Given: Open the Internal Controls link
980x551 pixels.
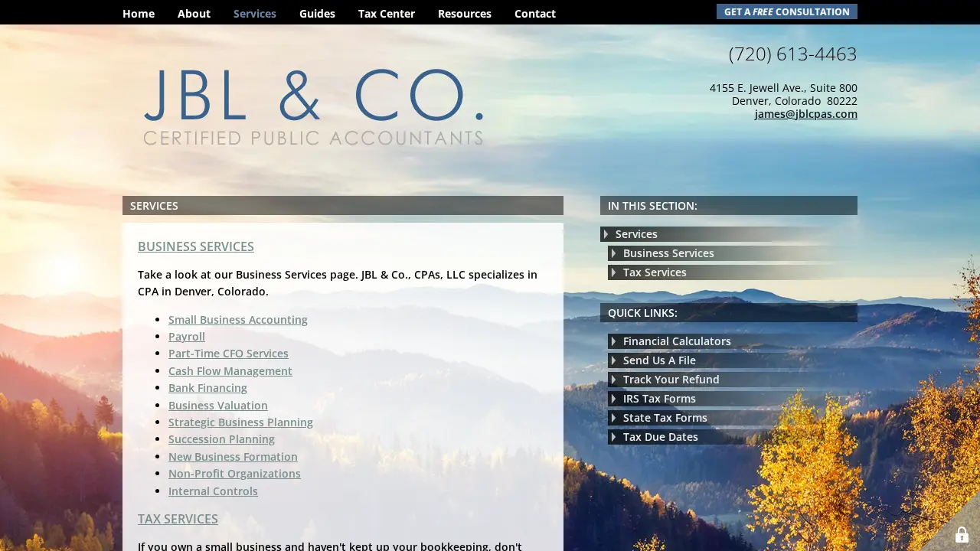Looking at the screenshot, I should 213,491.
